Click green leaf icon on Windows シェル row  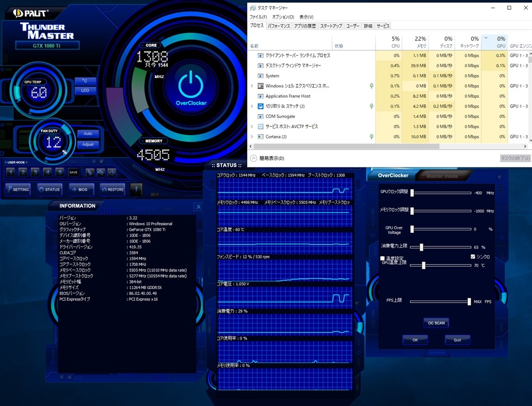(371, 86)
